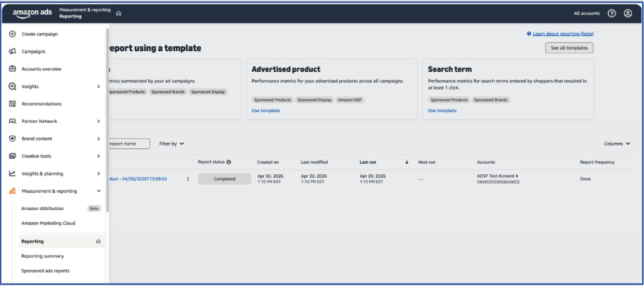The width and height of the screenshot is (644, 287).
Task: Select Campaigns in the sidebar
Action: (33, 51)
